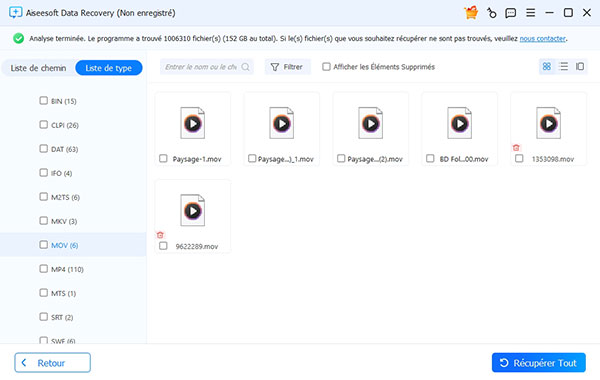Click the search magnifier icon

click(x=245, y=67)
